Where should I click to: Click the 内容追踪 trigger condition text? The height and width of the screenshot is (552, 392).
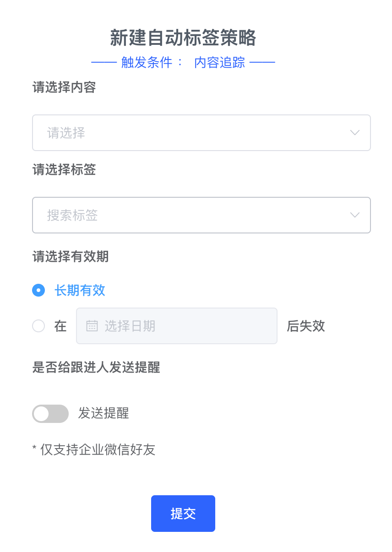(x=220, y=63)
